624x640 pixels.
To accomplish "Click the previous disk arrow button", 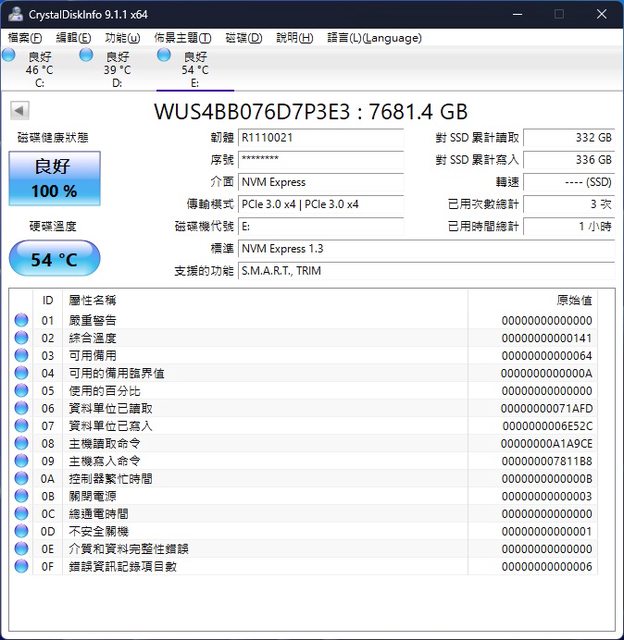I will (x=19, y=111).
